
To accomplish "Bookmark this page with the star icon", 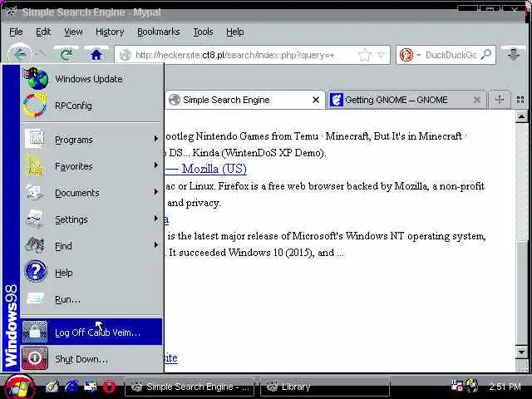I will 365,55.
